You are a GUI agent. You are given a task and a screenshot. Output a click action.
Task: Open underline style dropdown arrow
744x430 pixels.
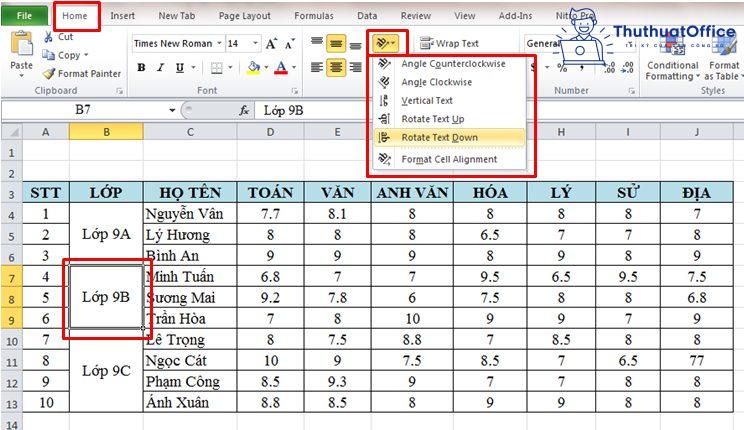(194, 67)
